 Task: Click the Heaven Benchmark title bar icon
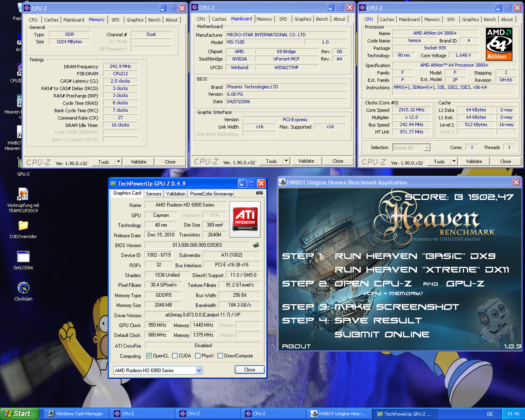click(282, 182)
